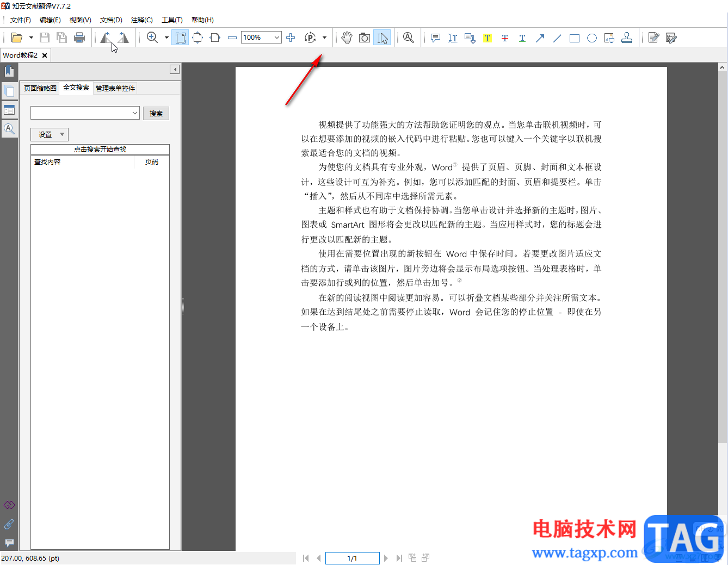Select the line drawing tool
Screen dimensions: 728x565
click(557, 38)
